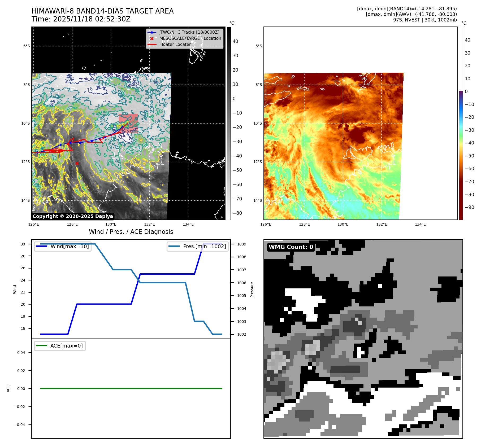Click the Copyright 2020-2025 Dapiya watermark
The image size is (481, 448).
click(73, 216)
